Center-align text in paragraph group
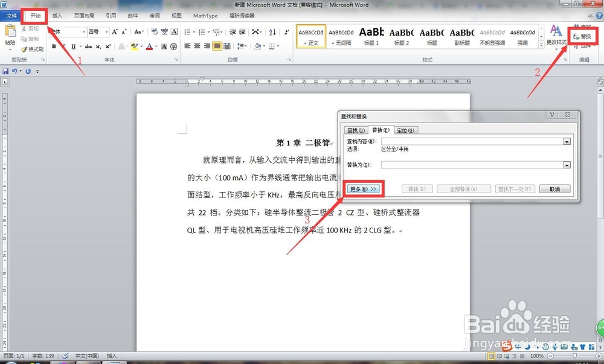 click(198, 46)
